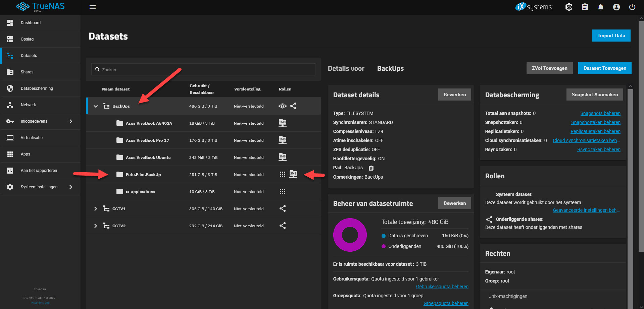
Task: Click Bewerken in Dataset details
Action: pos(455,95)
